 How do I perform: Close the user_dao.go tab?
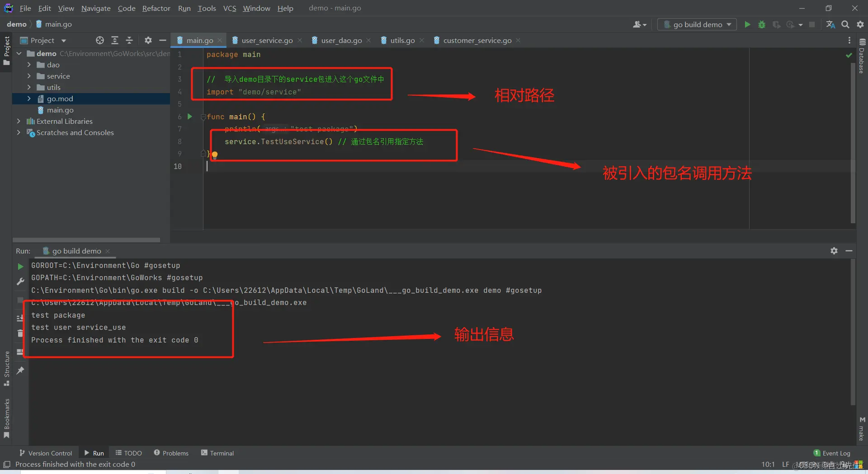368,40
